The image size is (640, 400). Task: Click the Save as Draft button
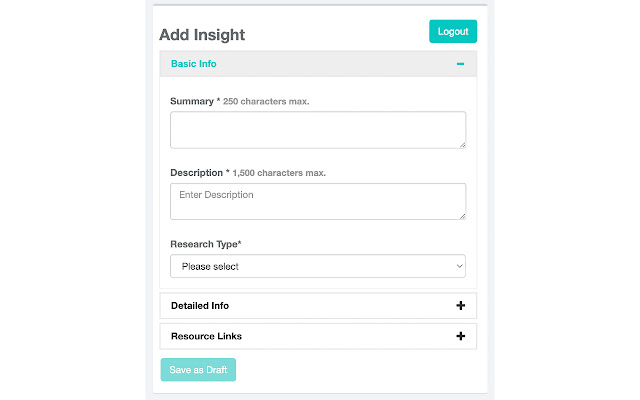pos(198,370)
